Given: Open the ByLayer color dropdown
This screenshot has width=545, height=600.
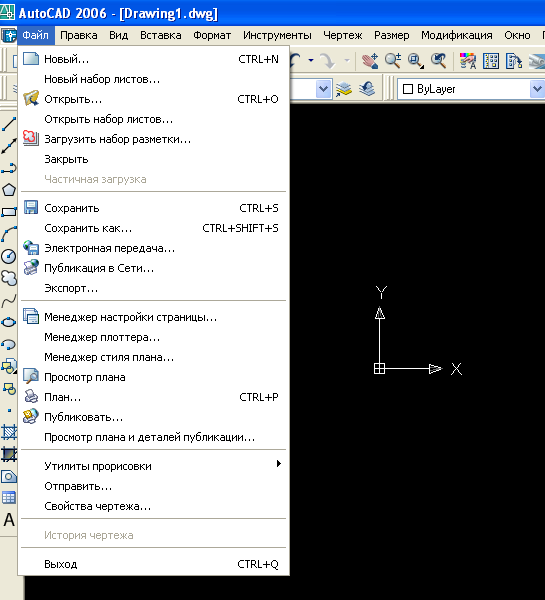Looking at the screenshot, I should [537, 89].
